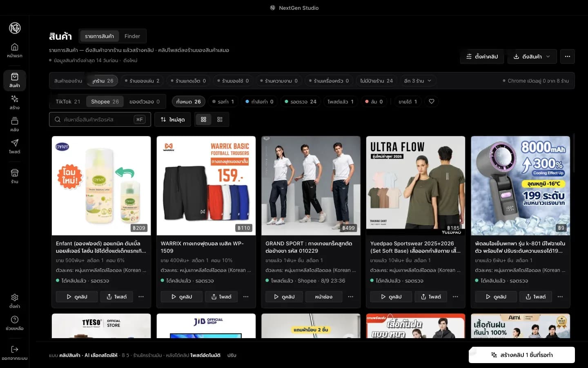Filter by ร้านเครื่องครัว 0 shop chip

[329, 81]
